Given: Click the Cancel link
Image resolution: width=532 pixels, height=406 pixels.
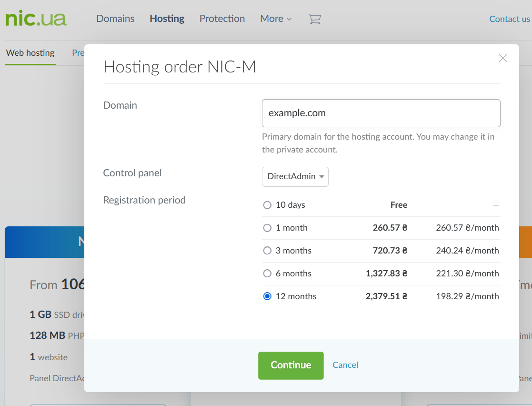Looking at the screenshot, I should pyautogui.click(x=345, y=365).
